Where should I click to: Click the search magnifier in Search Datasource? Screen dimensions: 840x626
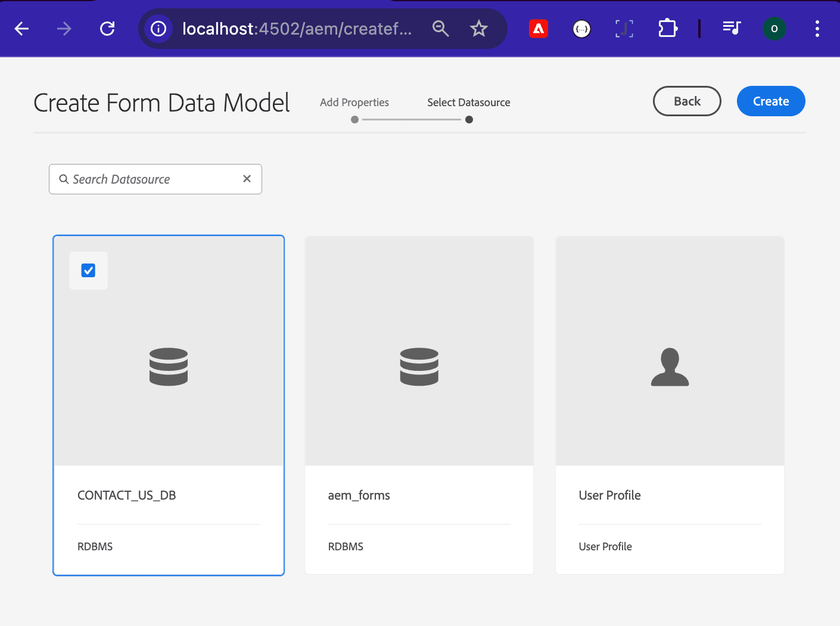[x=64, y=179]
